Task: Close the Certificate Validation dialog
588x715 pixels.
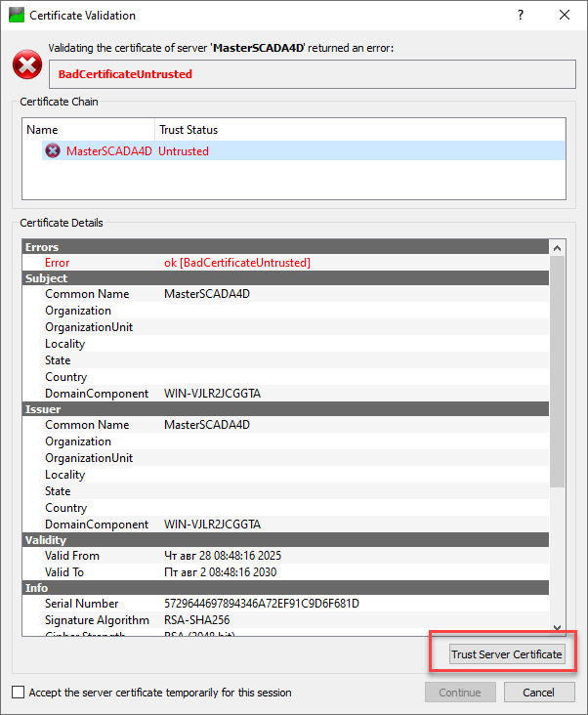Action: click(565, 16)
